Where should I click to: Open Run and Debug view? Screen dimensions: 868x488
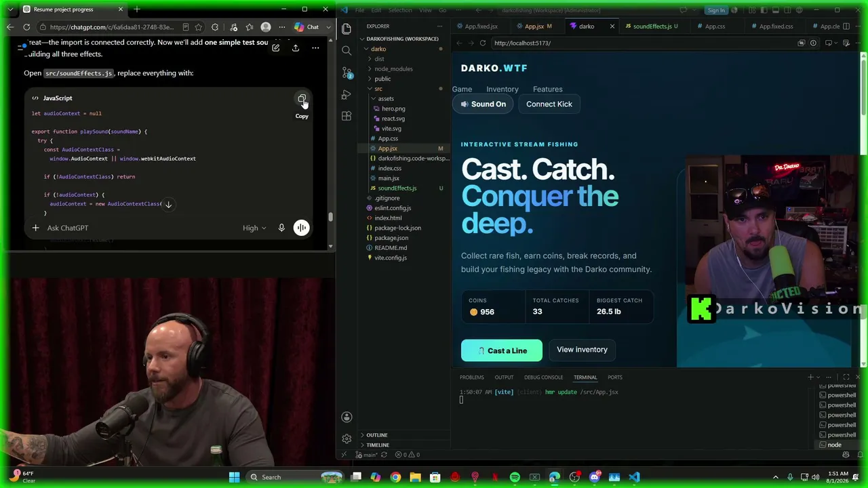(347, 94)
